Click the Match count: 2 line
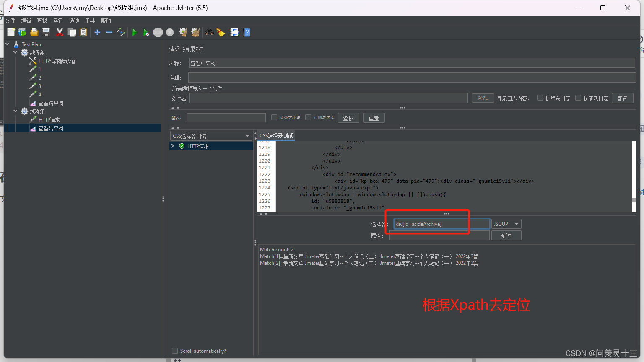 point(277,249)
